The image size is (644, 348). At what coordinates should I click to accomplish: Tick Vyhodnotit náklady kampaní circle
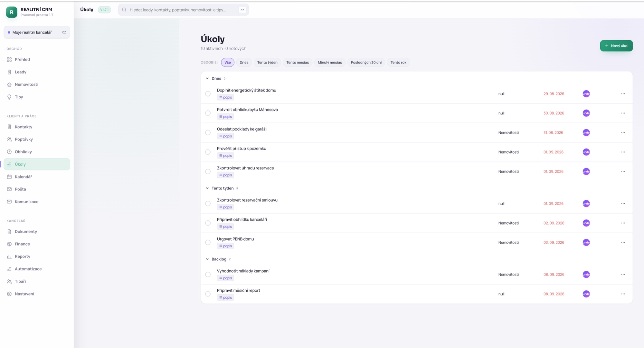208,275
